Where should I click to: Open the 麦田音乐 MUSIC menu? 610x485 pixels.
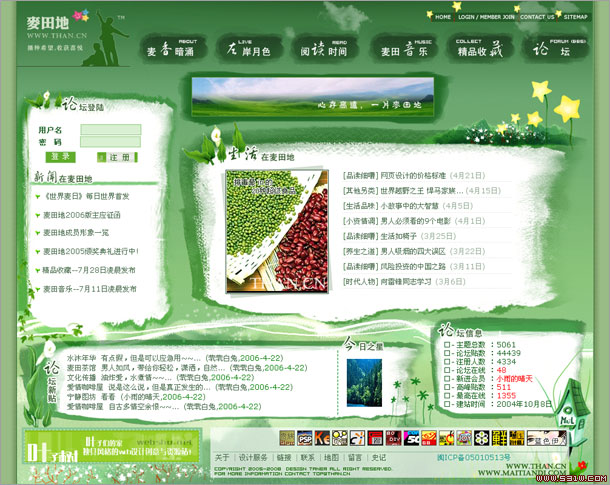click(x=404, y=49)
